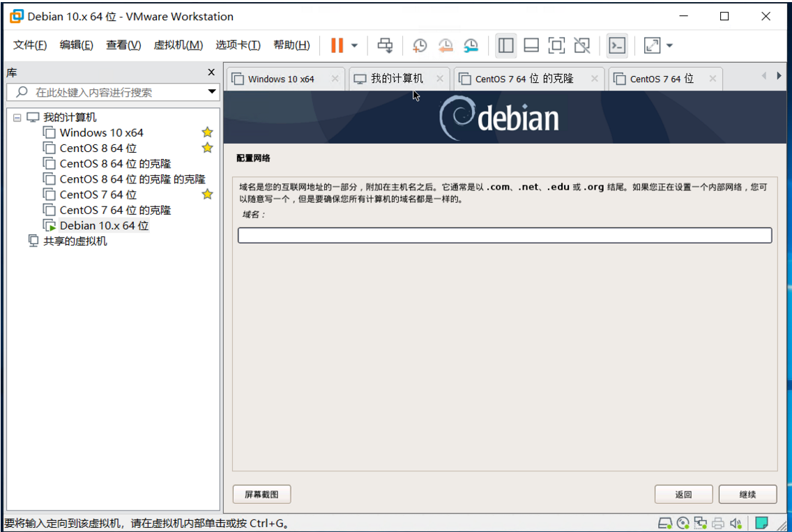Toggle the library panel visibility

pos(505,45)
